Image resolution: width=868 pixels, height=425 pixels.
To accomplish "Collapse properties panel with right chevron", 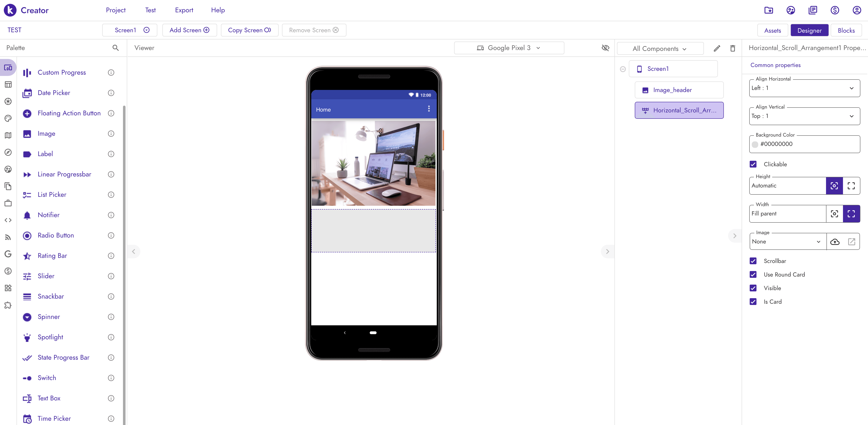I will click(x=735, y=236).
